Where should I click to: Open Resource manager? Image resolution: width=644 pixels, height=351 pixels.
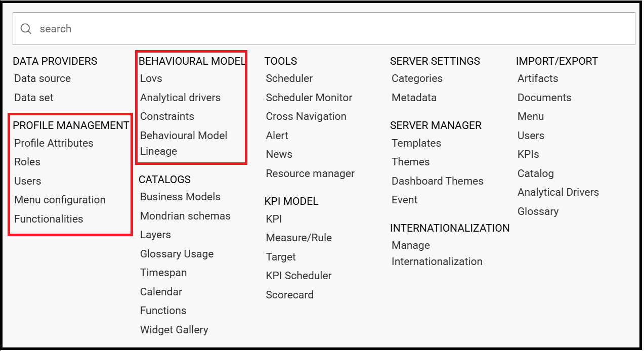[310, 173]
